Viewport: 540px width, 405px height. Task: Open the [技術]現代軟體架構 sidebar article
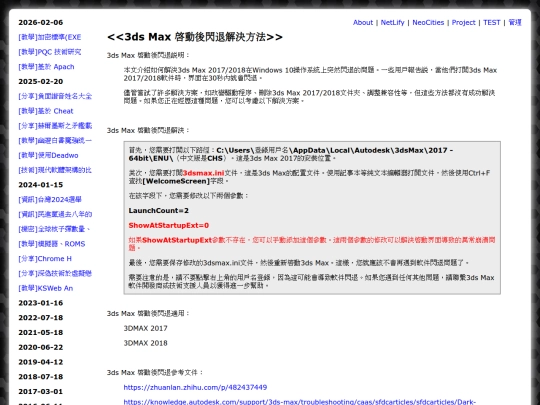[x=55, y=170]
